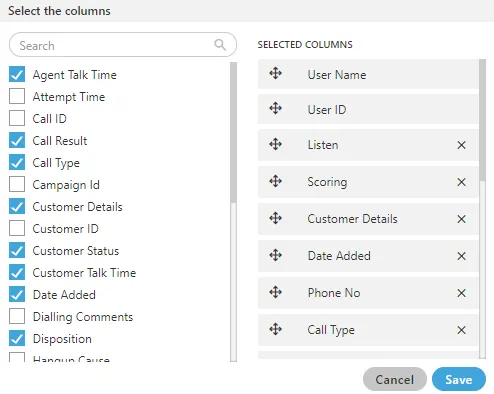The width and height of the screenshot is (494, 394).
Task: Check the Campaign Id checkbox
Action: pyautogui.click(x=17, y=184)
